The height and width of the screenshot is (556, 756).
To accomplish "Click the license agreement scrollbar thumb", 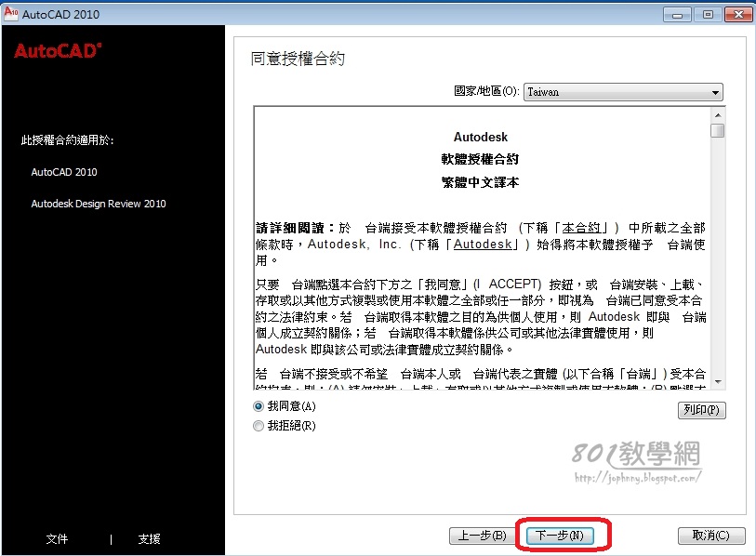I will pyautogui.click(x=718, y=130).
